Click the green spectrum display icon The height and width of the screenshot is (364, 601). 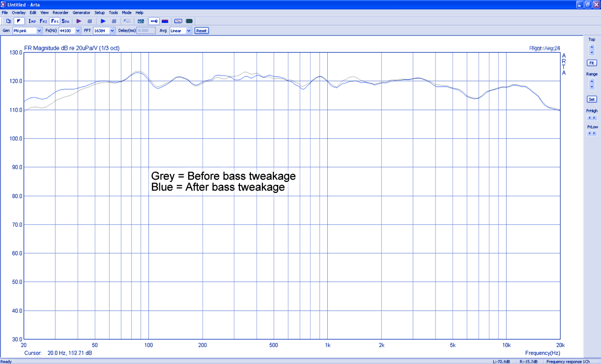pos(189,21)
